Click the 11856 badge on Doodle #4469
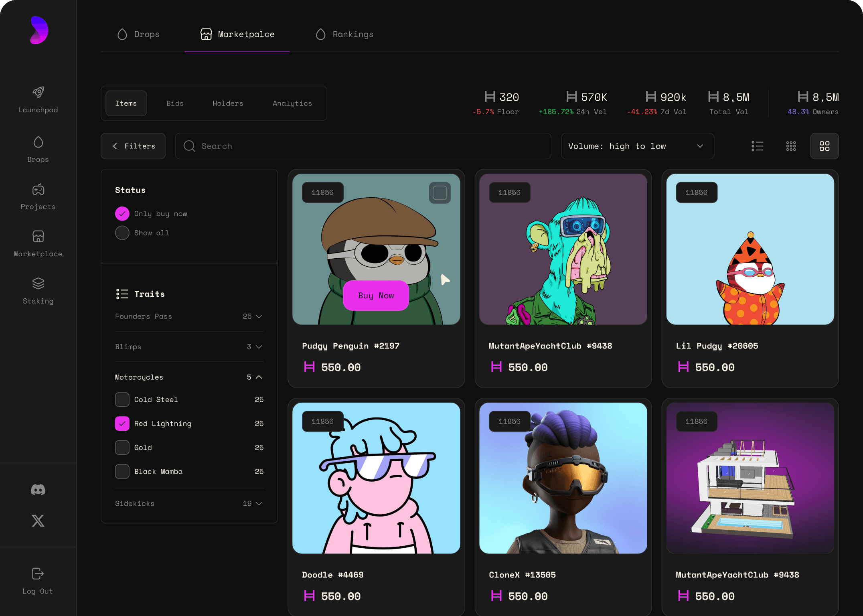This screenshot has width=863, height=616. point(322,421)
